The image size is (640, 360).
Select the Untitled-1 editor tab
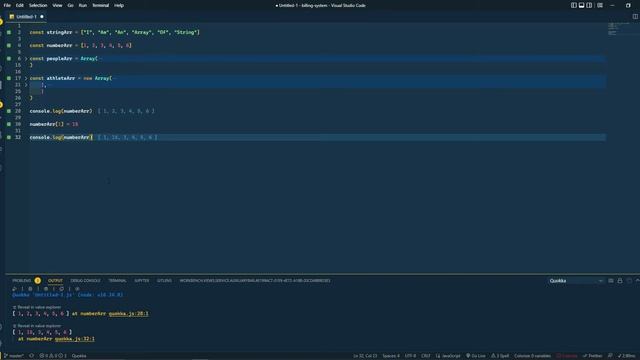26,17
